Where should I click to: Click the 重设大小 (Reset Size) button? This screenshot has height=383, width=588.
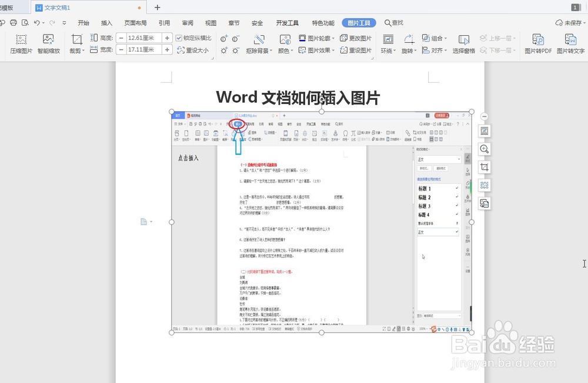pos(194,49)
